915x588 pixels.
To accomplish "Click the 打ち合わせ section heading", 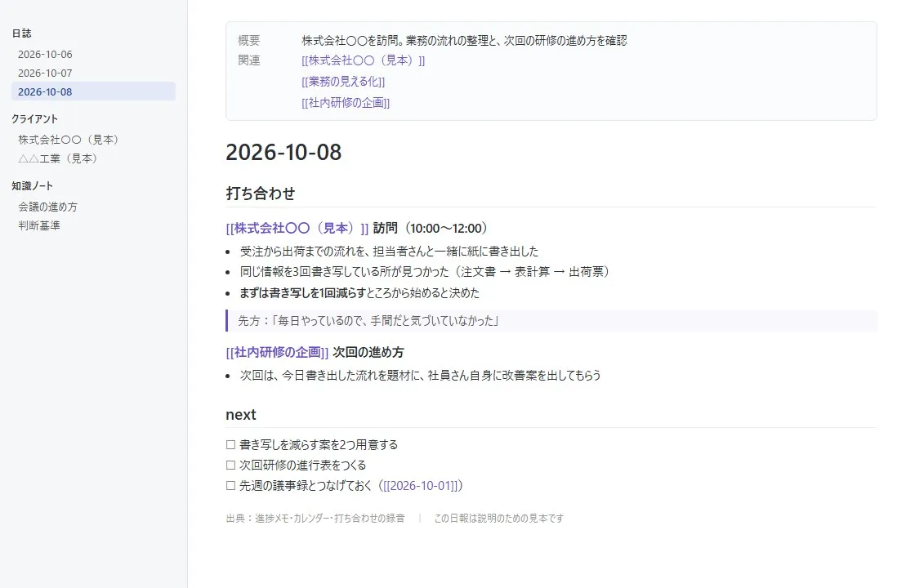I will tap(261, 193).
